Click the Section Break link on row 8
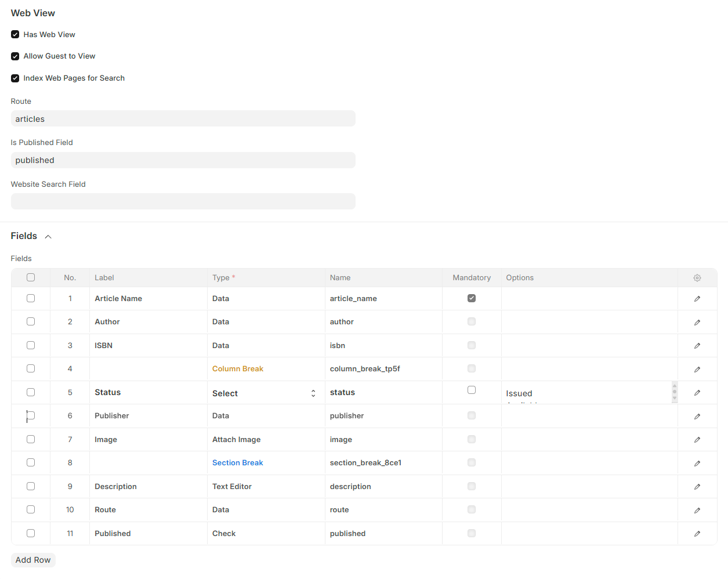728x579 pixels. tap(237, 462)
